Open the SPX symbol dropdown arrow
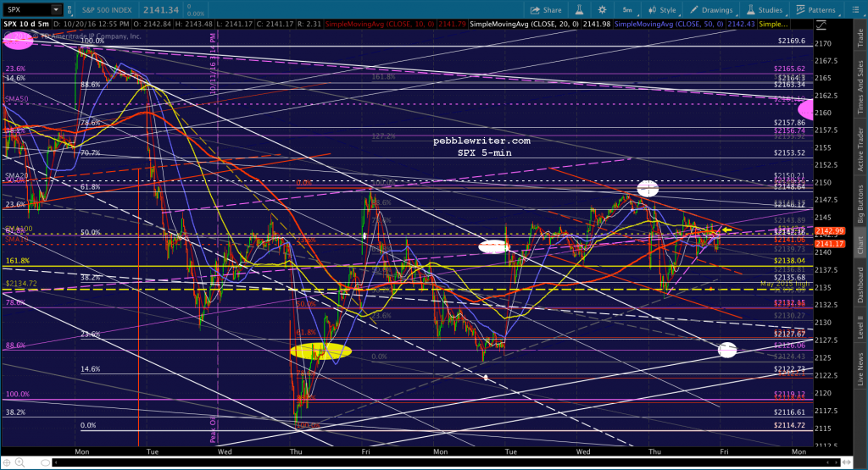 point(56,9)
